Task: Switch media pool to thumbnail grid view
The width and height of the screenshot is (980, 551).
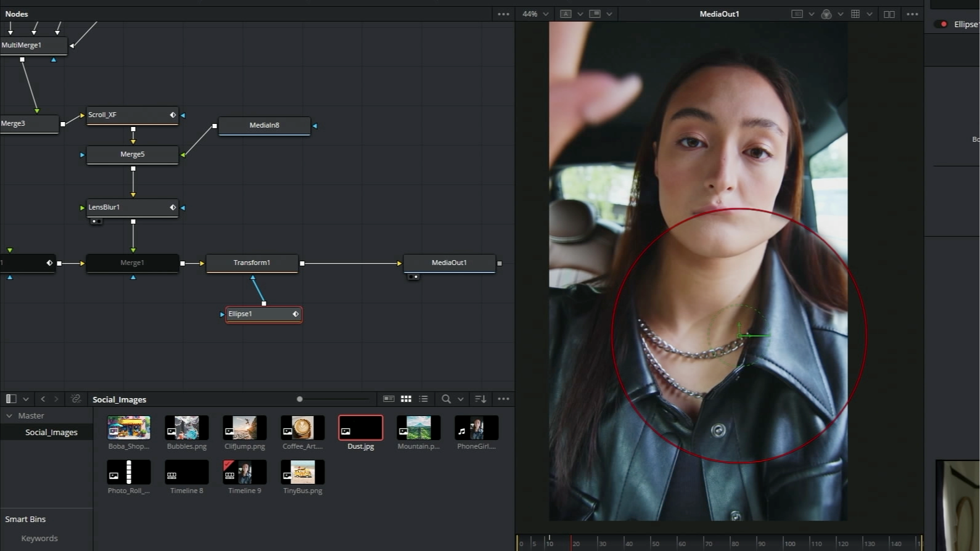Action: pyautogui.click(x=406, y=399)
